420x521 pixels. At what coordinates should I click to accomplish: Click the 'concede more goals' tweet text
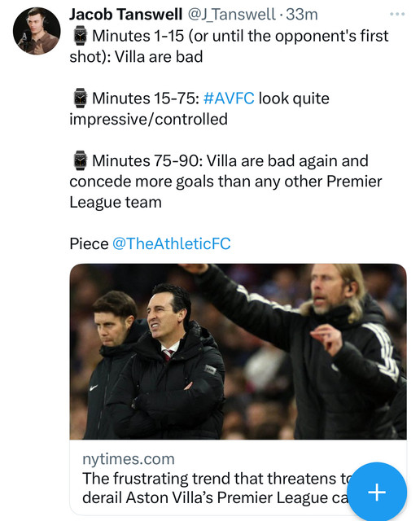coord(225,182)
